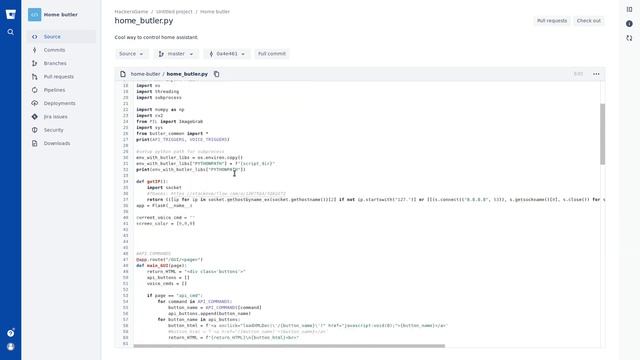Click the home_butler.py page title

click(x=144, y=21)
